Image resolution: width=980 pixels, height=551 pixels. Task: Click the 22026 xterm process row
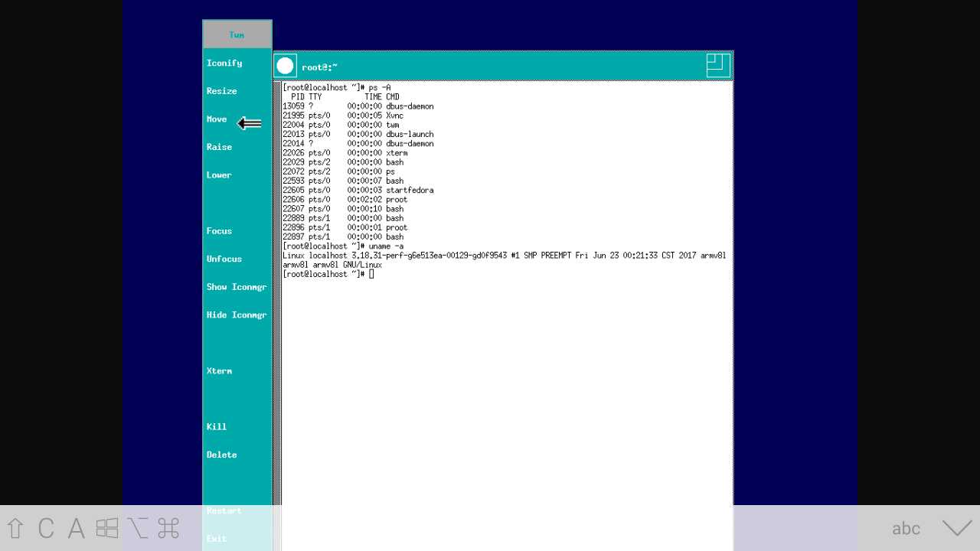coord(345,153)
